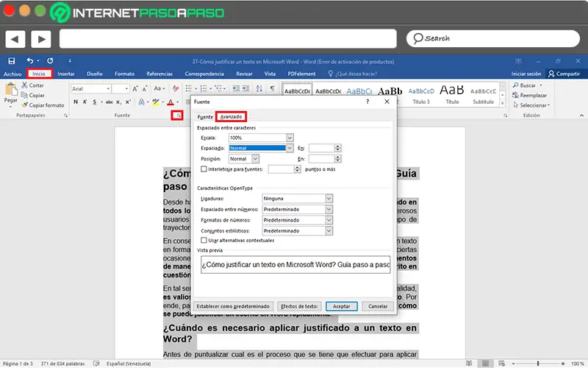Open the Arial font name dropdown

pos(108,88)
